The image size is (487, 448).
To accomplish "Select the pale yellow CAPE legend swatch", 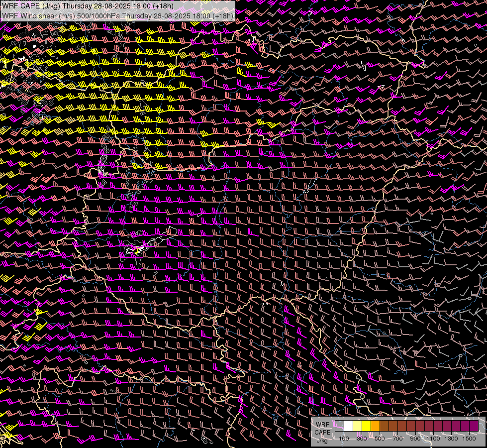I will pyautogui.click(x=357, y=426).
